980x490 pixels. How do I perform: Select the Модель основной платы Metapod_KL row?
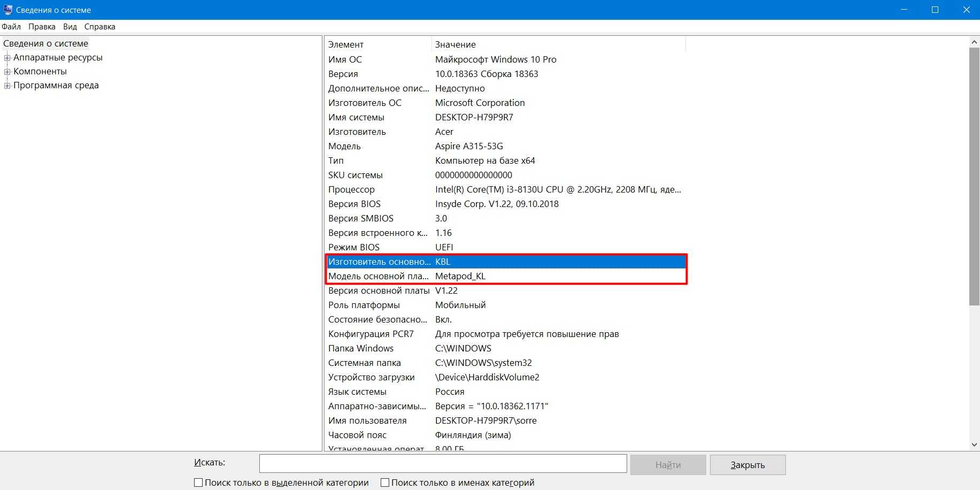[x=504, y=276]
